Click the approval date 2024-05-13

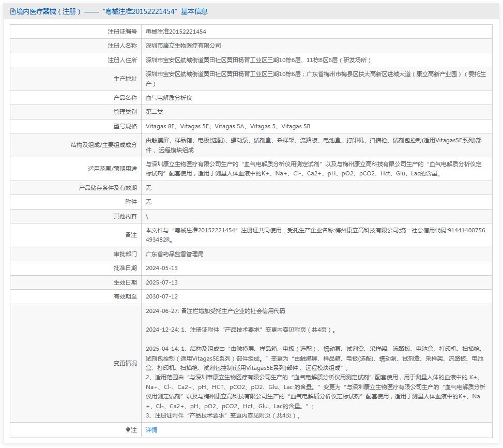point(161,268)
